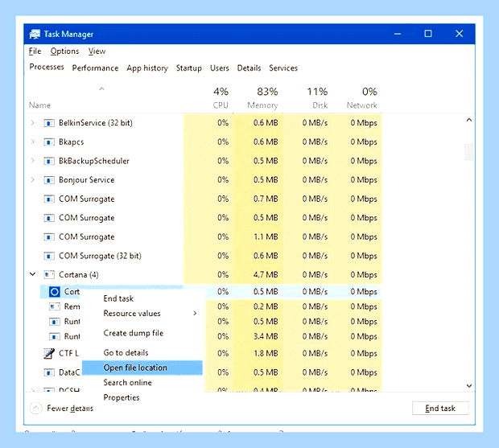
Task: Click the Fewer details arrow icon
Action: click(x=36, y=408)
